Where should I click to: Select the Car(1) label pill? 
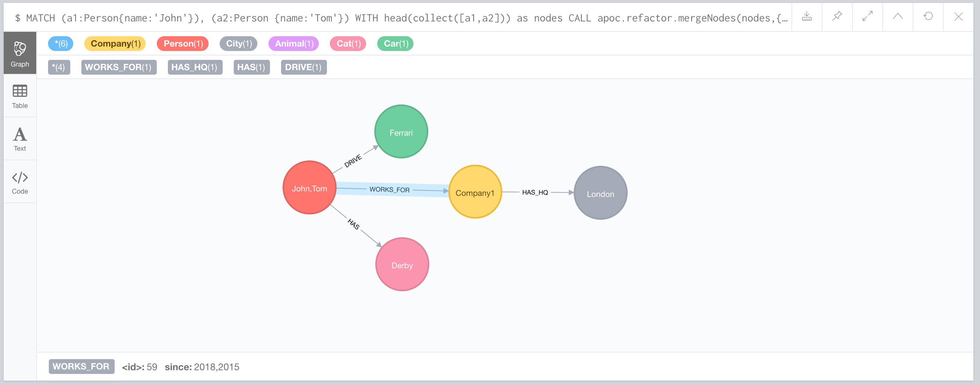coord(395,43)
